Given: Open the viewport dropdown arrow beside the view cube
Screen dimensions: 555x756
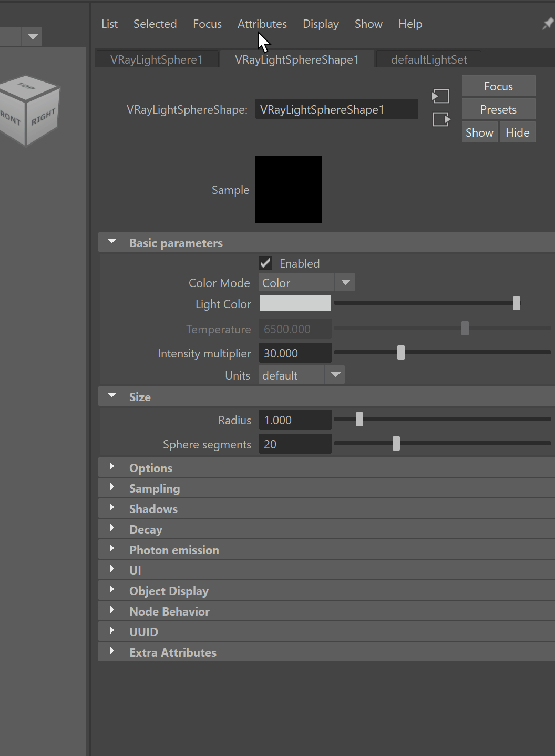Looking at the screenshot, I should 33,37.
